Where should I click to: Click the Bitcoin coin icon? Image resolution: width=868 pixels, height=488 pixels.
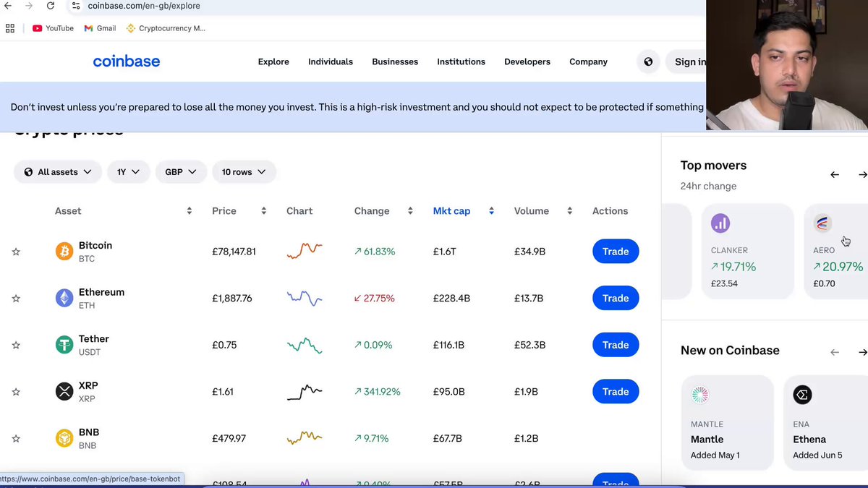click(64, 252)
